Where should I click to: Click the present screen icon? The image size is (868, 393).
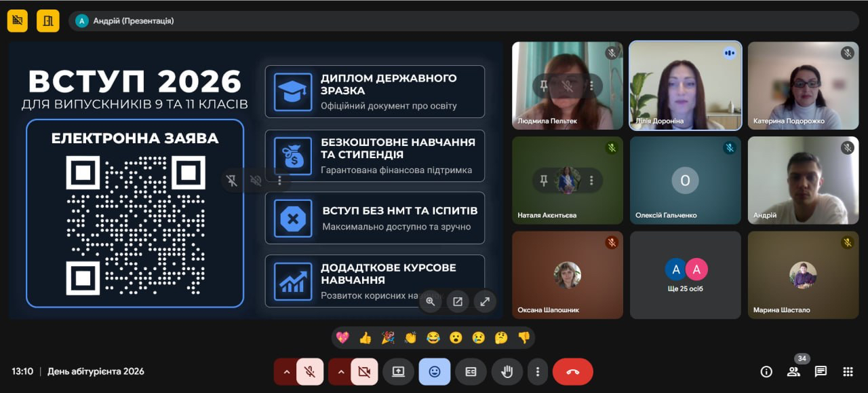pos(398,371)
